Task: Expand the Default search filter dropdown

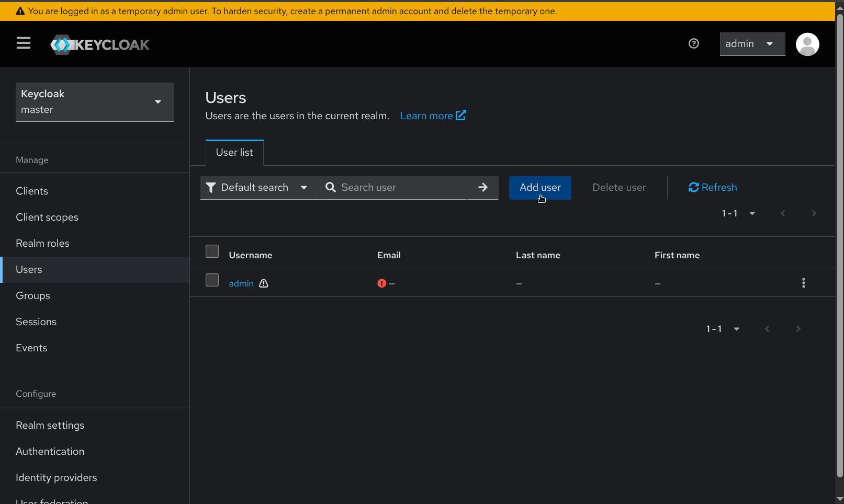Action: pos(260,187)
